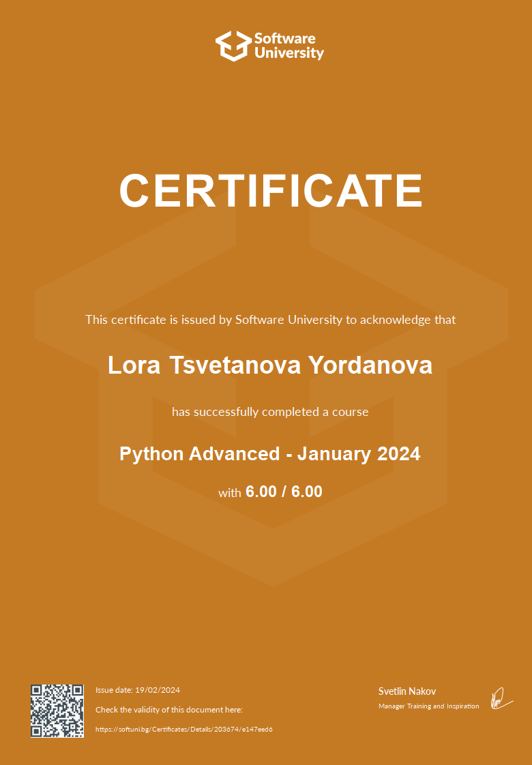Image resolution: width=532 pixels, height=765 pixels.
Task: Click the grade 6.00 / 6.00
Action: (x=284, y=492)
